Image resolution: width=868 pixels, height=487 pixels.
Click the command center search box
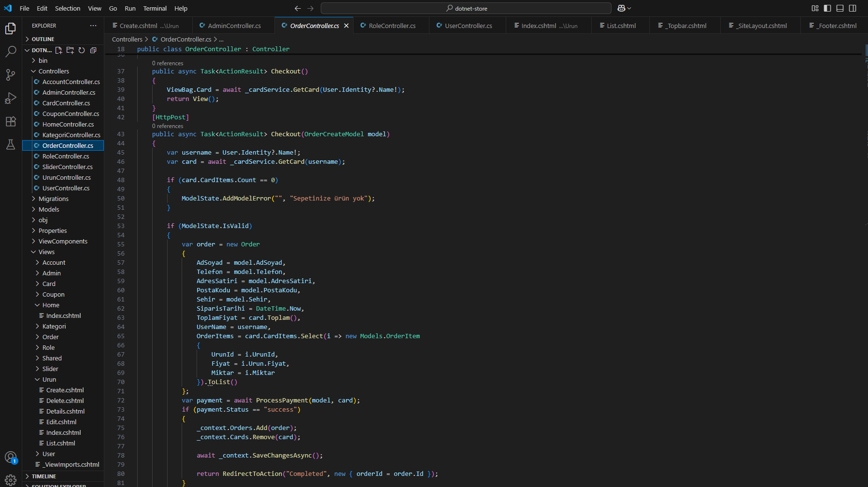coord(466,8)
